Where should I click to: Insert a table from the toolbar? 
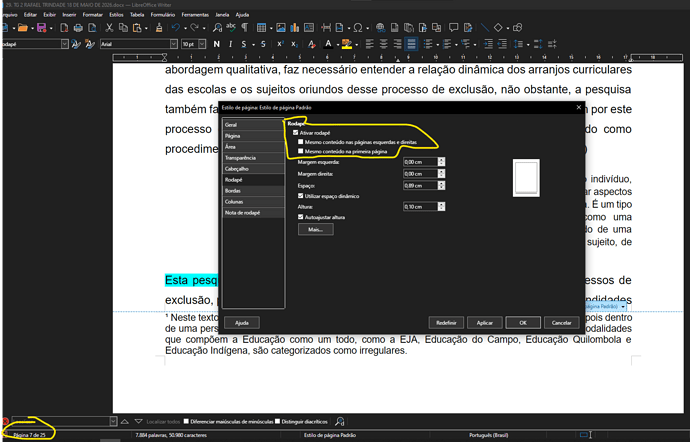pyautogui.click(x=261, y=28)
